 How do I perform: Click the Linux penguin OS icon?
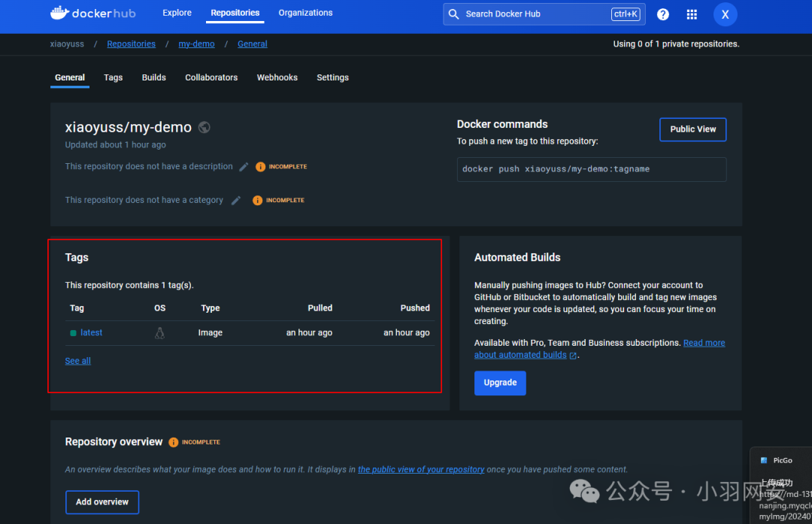click(x=159, y=333)
